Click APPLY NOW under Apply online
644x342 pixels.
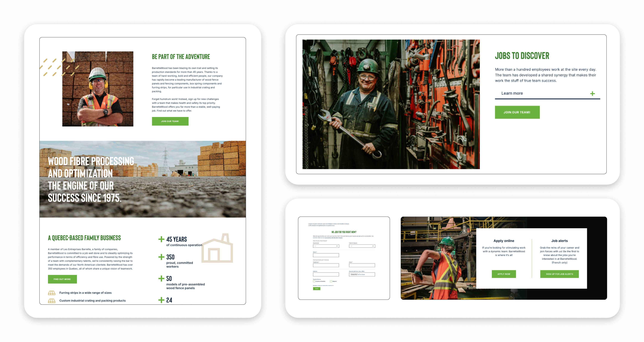pyautogui.click(x=504, y=274)
